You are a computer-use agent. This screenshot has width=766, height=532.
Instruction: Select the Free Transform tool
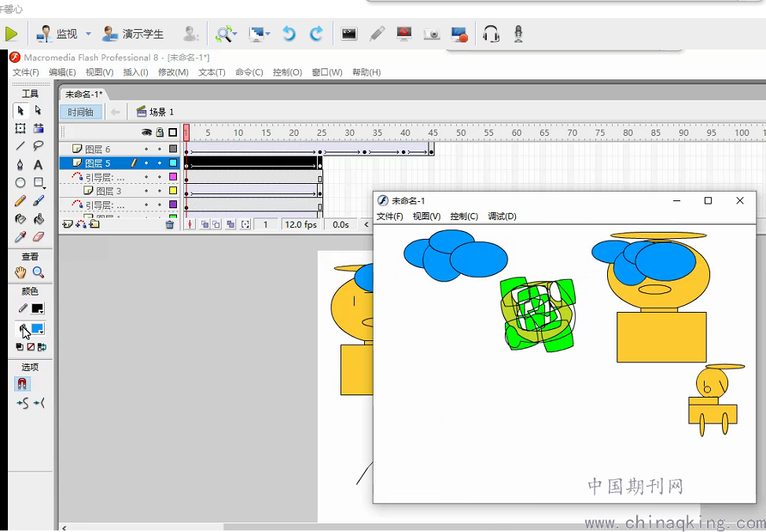[20, 128]
